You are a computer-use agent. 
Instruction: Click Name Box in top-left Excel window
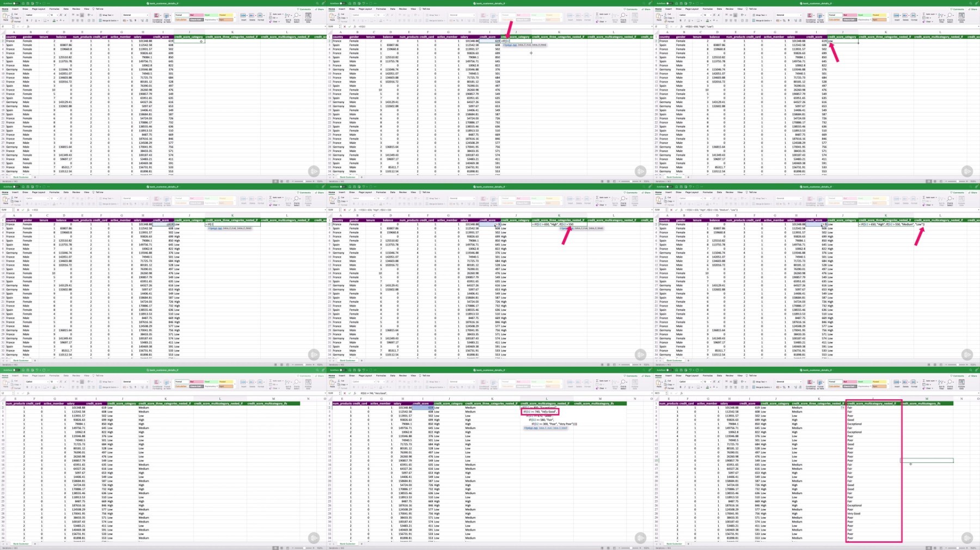[x=7, y=27]
